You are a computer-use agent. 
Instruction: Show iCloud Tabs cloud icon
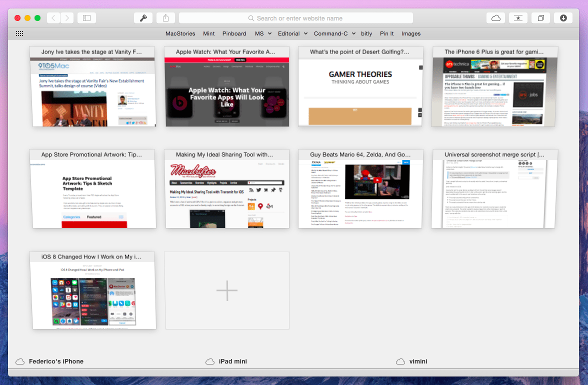(x=496, y=18)
